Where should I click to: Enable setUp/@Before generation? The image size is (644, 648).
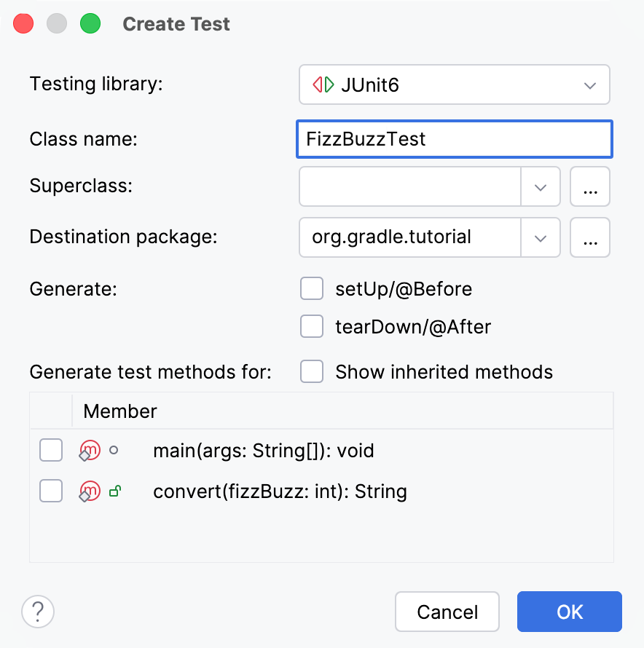pyautogui.click(x=312, y=288)
